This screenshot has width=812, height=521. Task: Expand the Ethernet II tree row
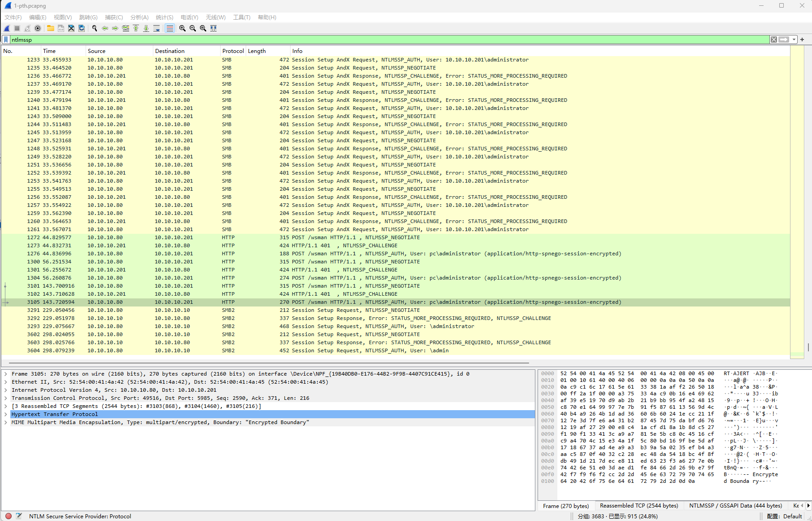pyautogui.click(x=6, y=382)
